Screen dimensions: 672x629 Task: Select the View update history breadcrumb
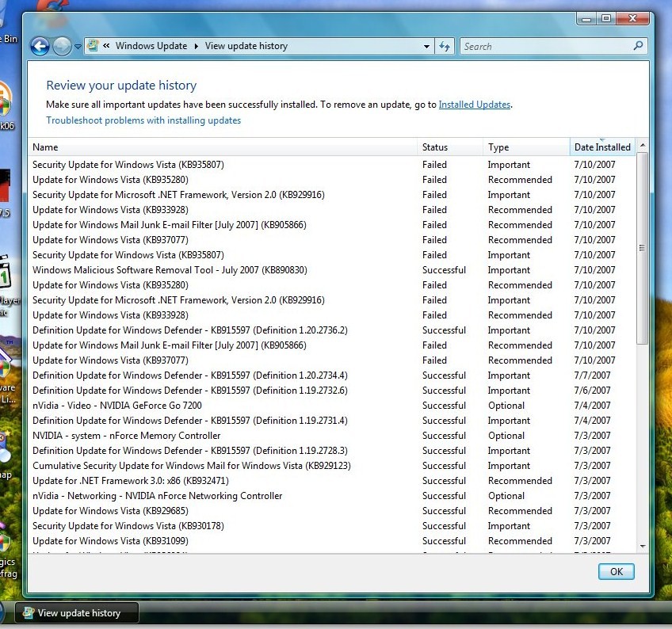coord(246,46)
